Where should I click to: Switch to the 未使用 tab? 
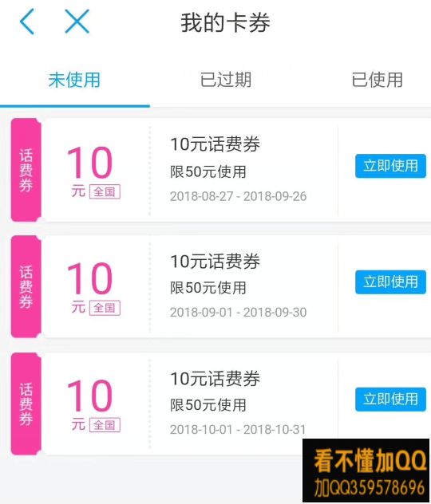(x=74, y=80)
